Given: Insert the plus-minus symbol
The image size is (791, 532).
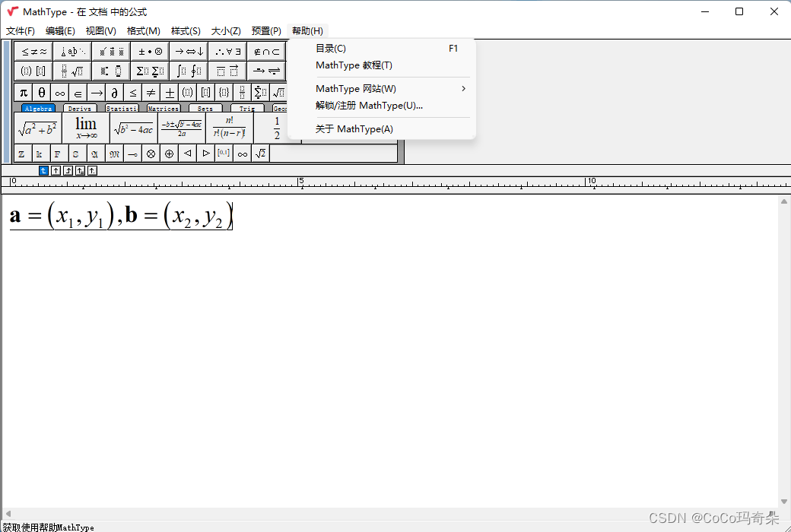Looking at the screenshot, I should (x=170, y=93).
